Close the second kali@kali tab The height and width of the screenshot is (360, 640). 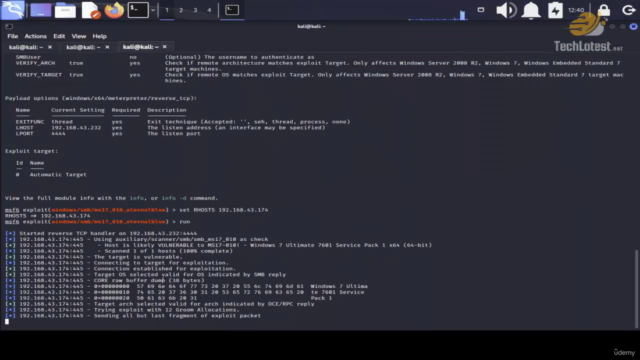(x=107, y=47)
